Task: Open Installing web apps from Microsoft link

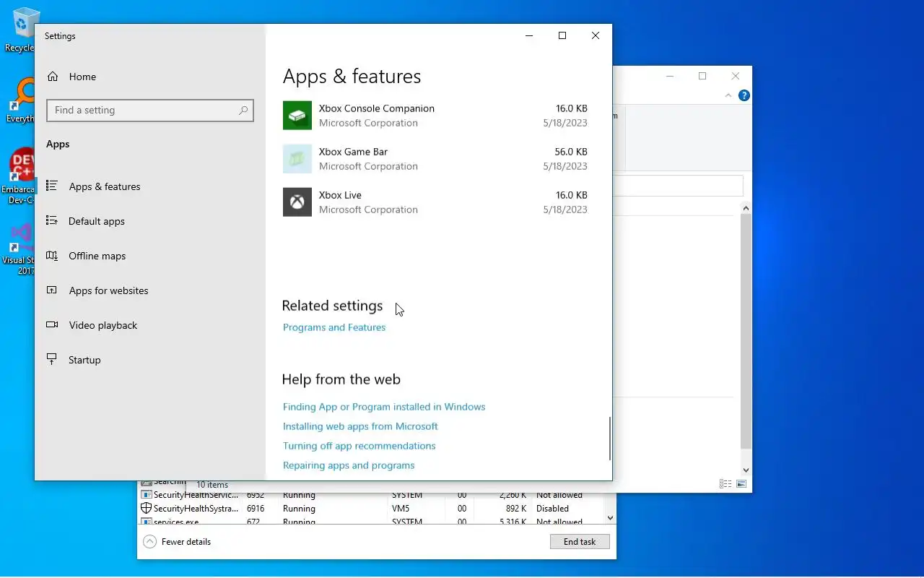Action: tap(360, 426)
